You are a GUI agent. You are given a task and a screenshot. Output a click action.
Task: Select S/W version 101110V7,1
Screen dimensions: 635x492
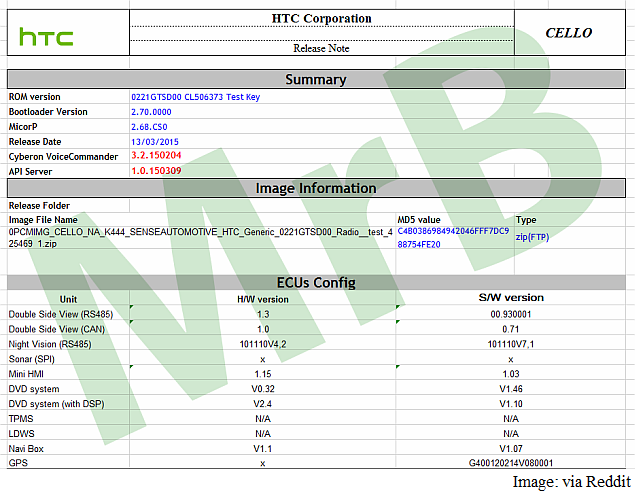(511, 345)
